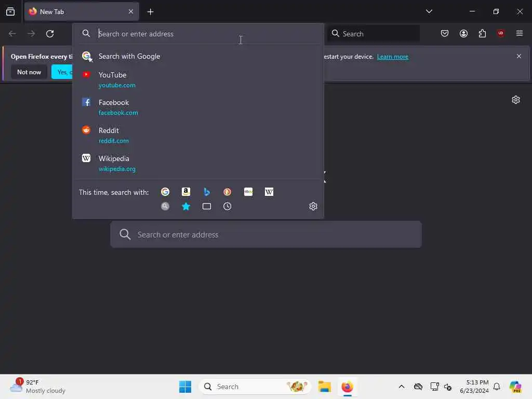Click the reload page button
This screenshot has width=532, height=399.
pos(50,34)
